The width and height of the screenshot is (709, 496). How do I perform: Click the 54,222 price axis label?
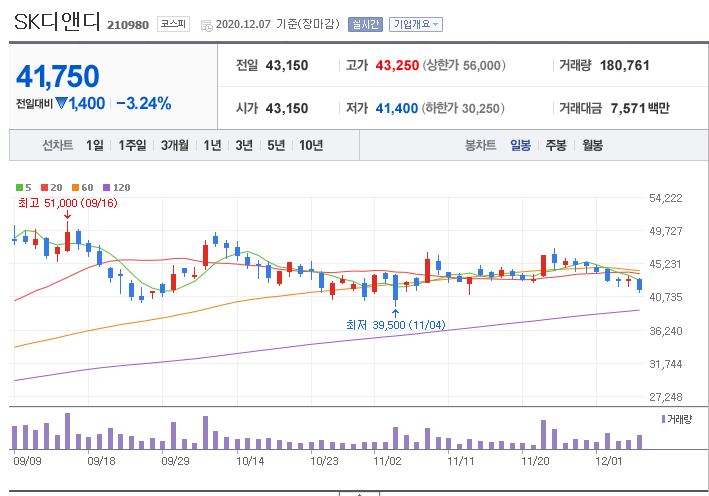[666, 198]
